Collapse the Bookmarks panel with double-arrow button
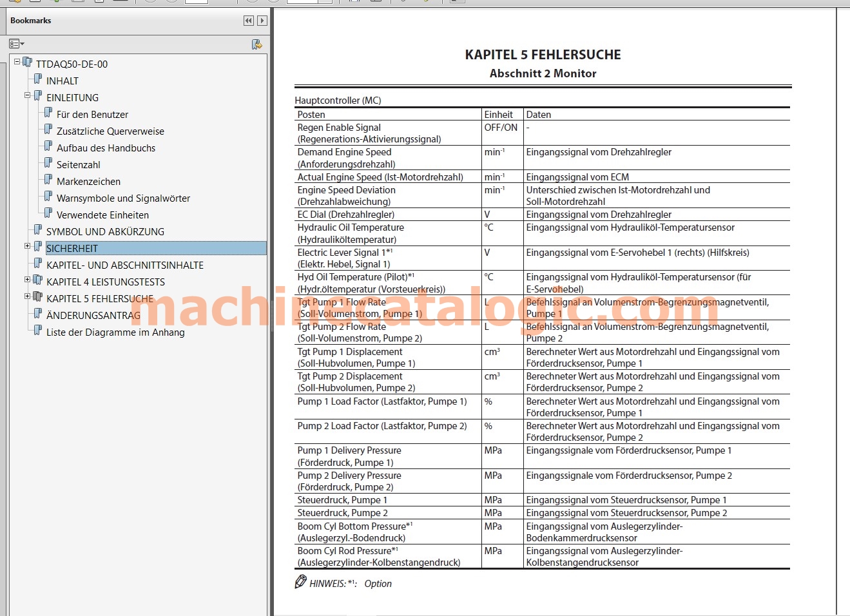 click(x=249, y=21)
